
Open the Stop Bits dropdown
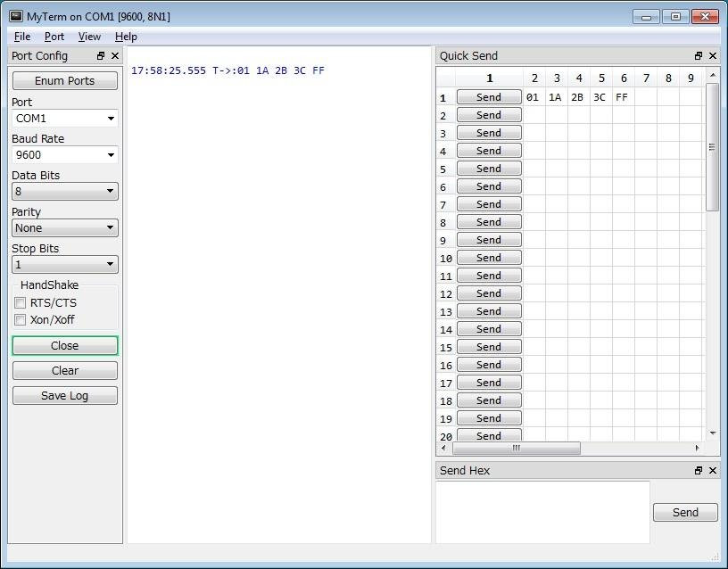coord(65,265)
